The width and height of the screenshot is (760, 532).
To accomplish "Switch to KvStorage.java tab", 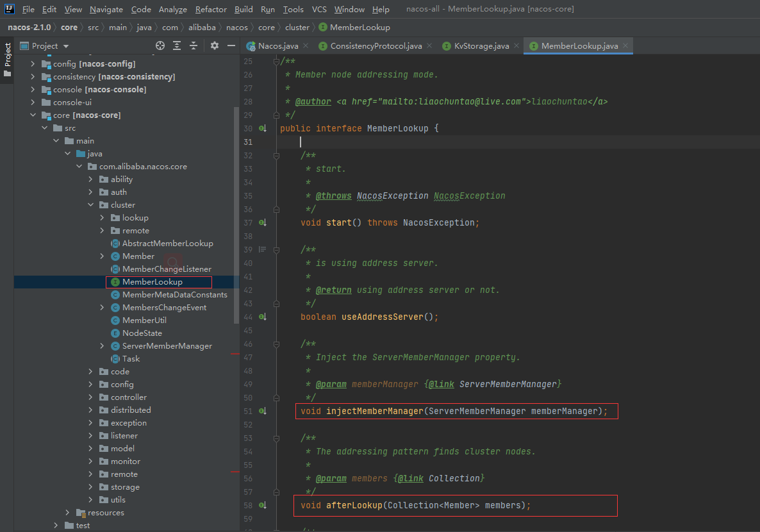I will coord(481,46).
